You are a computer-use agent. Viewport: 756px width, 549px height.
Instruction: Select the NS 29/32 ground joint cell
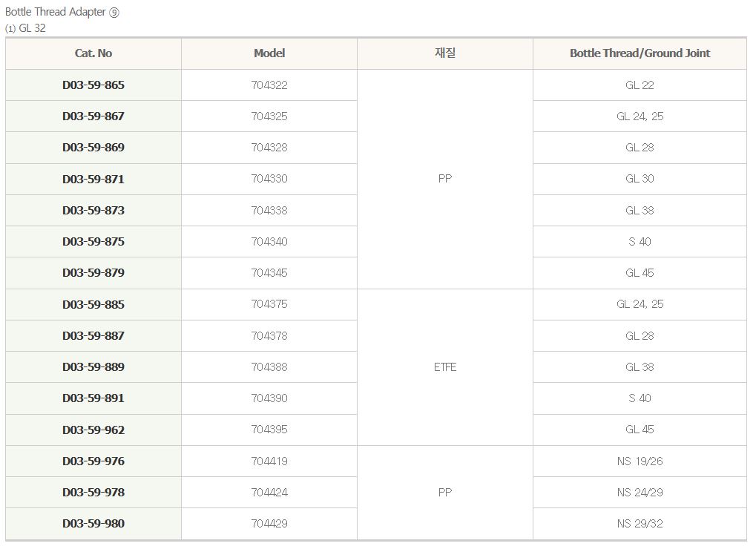640,524
